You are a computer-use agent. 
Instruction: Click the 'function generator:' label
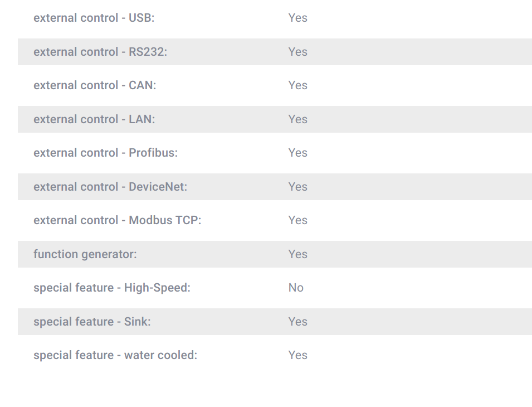85,254
